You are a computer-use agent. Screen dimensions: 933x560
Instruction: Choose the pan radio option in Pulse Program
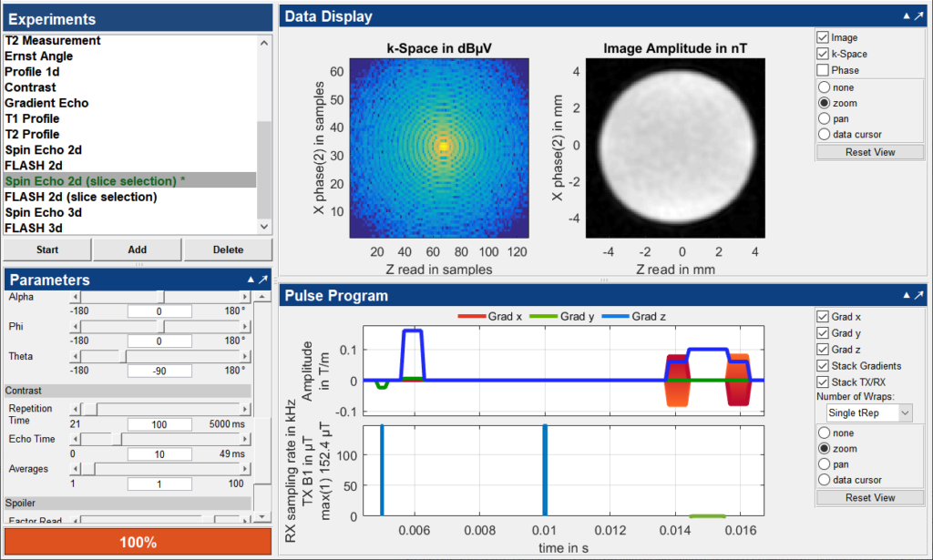825,464
